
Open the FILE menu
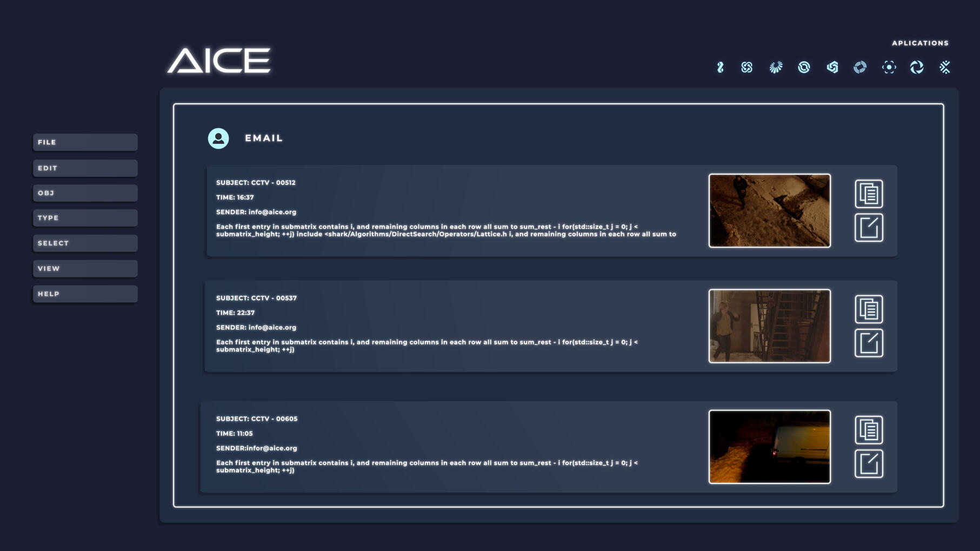coord(84,142)
